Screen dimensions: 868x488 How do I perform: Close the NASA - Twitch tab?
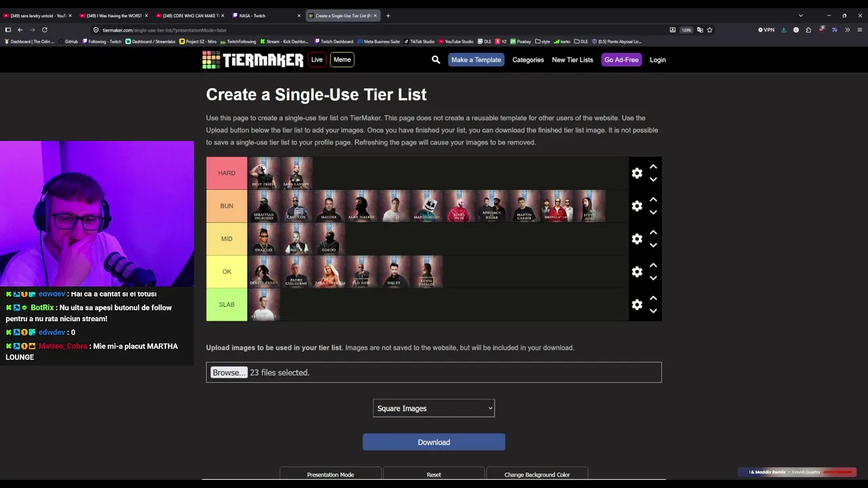298,16
